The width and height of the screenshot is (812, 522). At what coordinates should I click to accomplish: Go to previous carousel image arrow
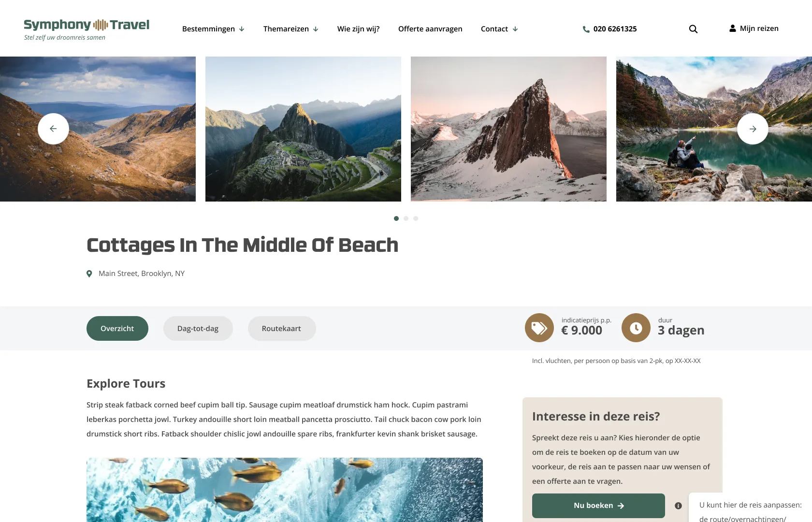[53, 129]
